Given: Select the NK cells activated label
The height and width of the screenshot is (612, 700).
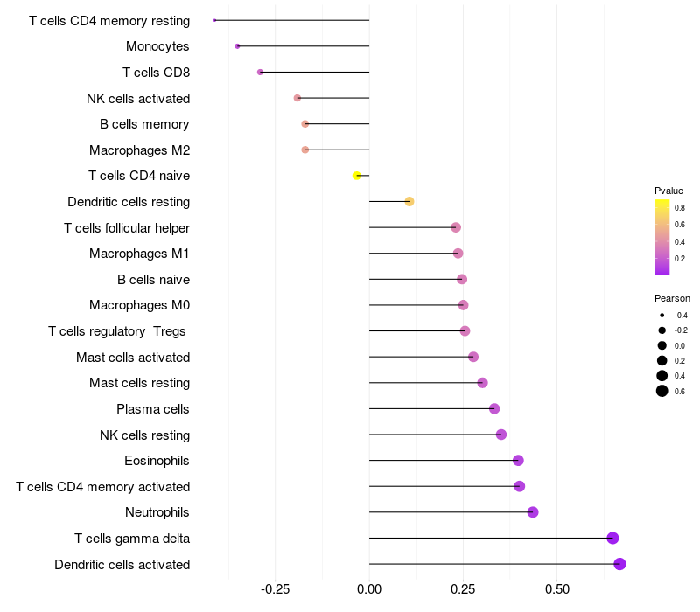Looking at the screenshot, I should tap(138, 98).
